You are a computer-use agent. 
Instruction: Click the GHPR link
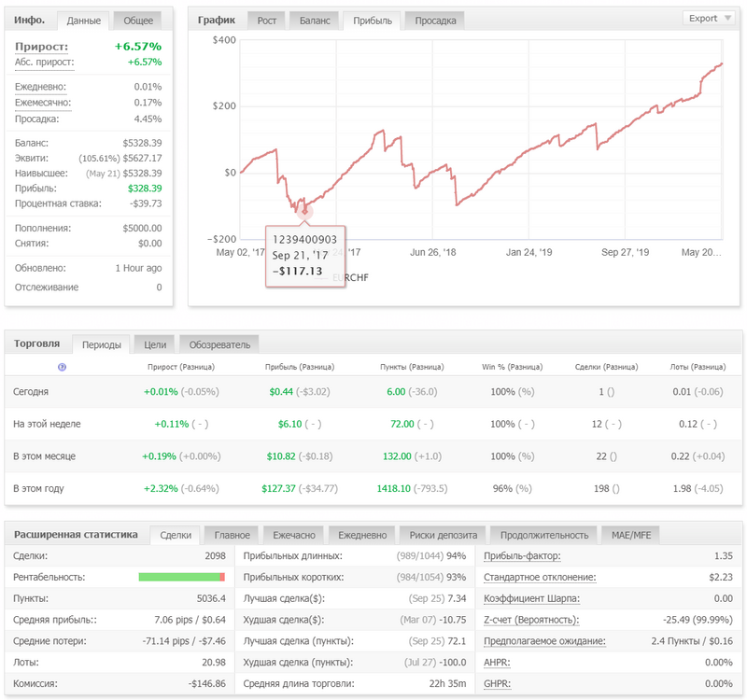(497, 684)
